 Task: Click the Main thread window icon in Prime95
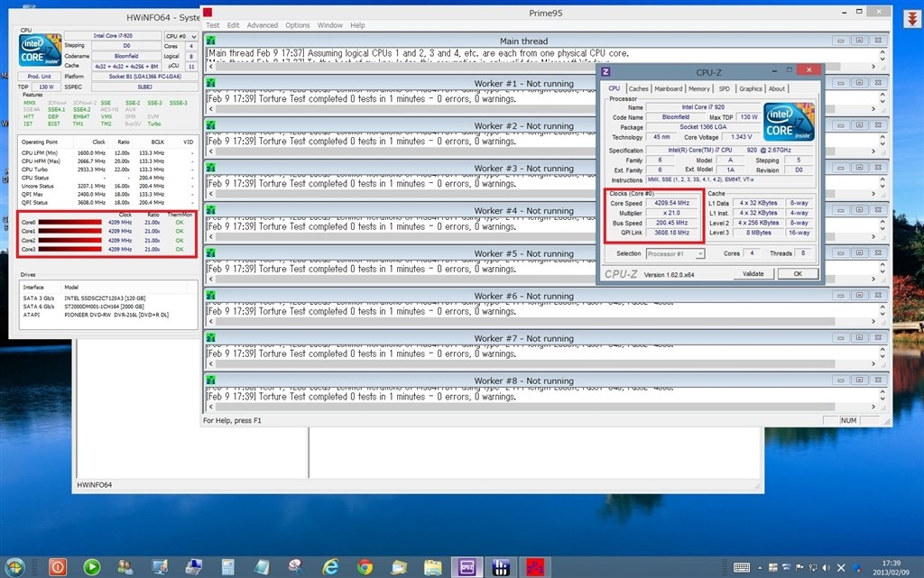[211, 40]
